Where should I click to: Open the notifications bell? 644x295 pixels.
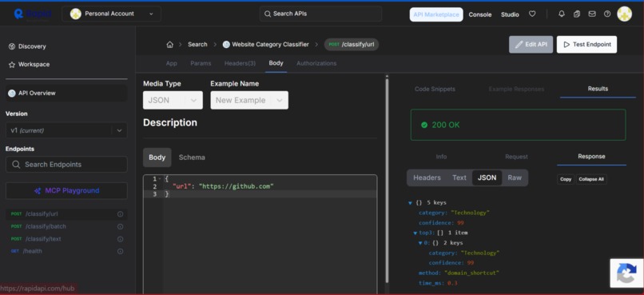coord(562,14)
